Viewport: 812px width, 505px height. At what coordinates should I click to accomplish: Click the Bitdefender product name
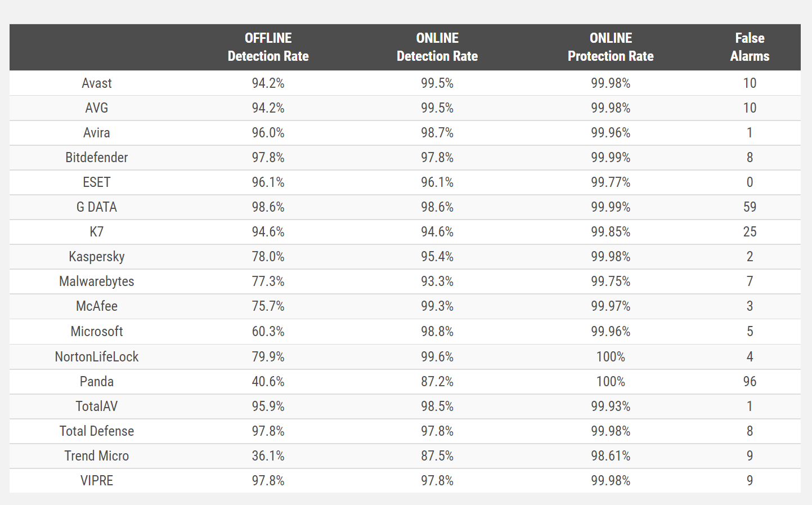click(97, 158)
